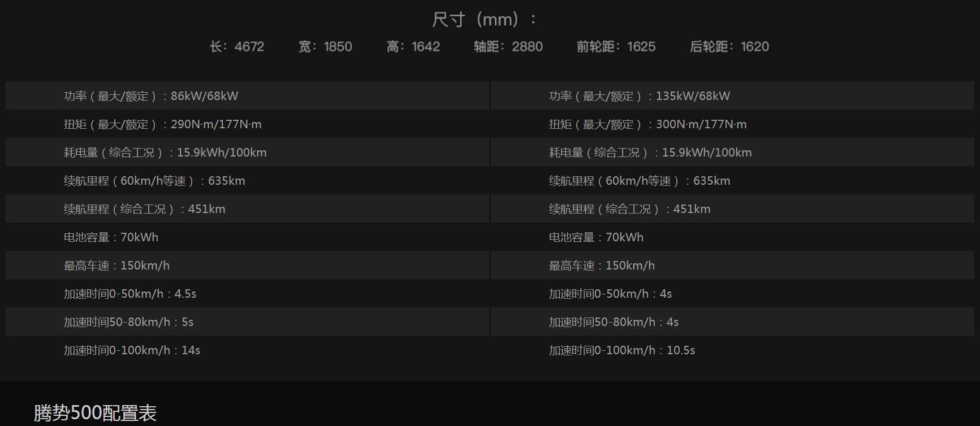Screen dimensions: 980x426
Task: Select the width value 宽: 1850
Action: point(325,46)
